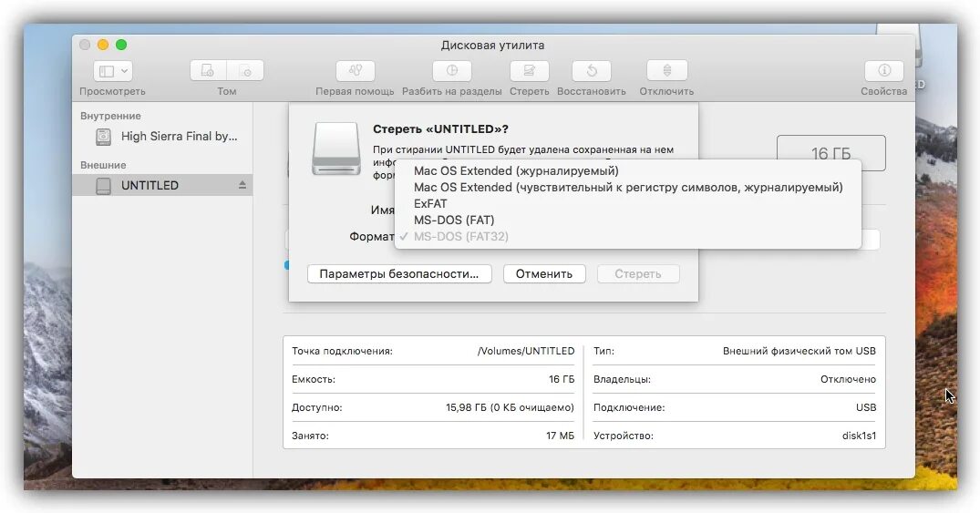
Task: Click the Отменить cancel button
Action: coord(544,273)
